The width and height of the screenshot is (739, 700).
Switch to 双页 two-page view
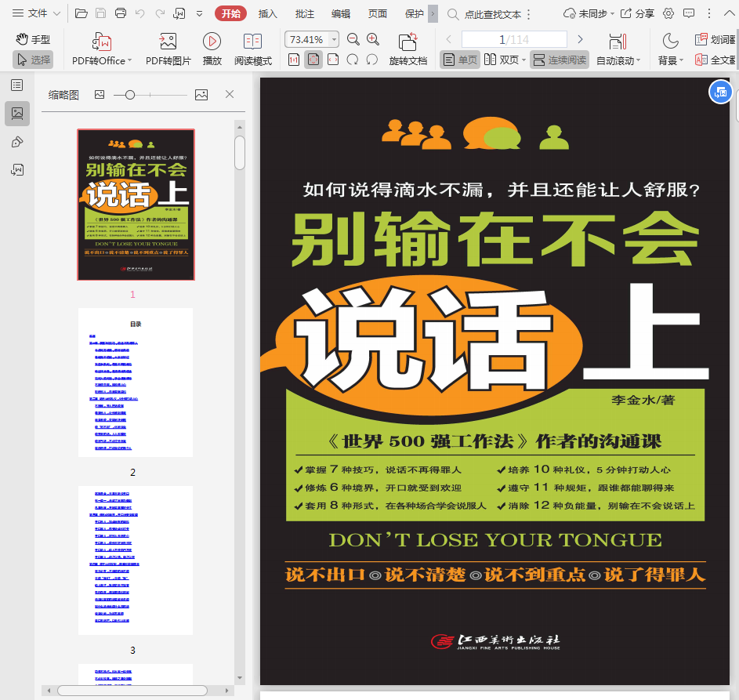[x=502, y=60]
